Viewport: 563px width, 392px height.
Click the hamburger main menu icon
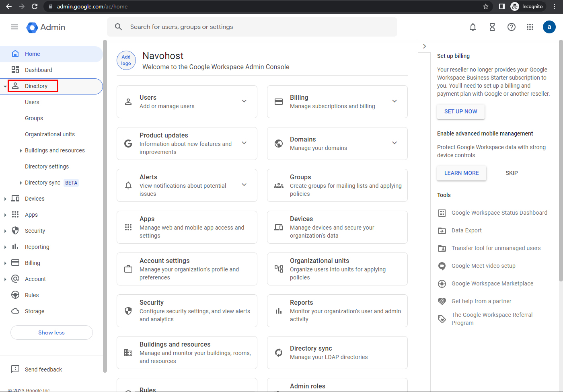coord(14,27)
